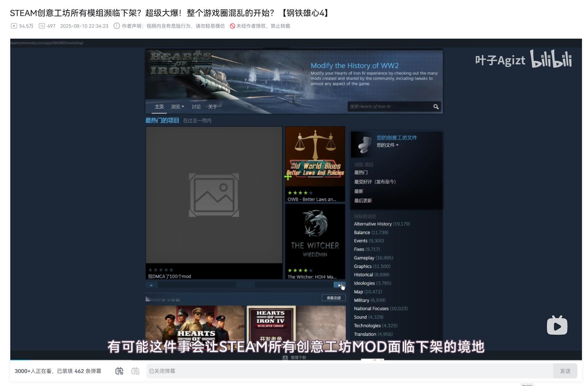Click the 您的创意工坊文件 link
588x386 pixels.
point(397,138)
